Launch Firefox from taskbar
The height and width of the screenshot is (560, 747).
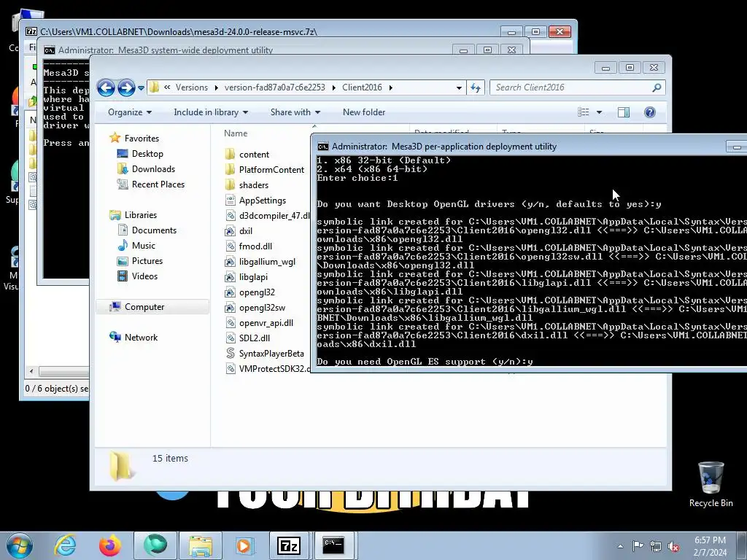(110, 545)
